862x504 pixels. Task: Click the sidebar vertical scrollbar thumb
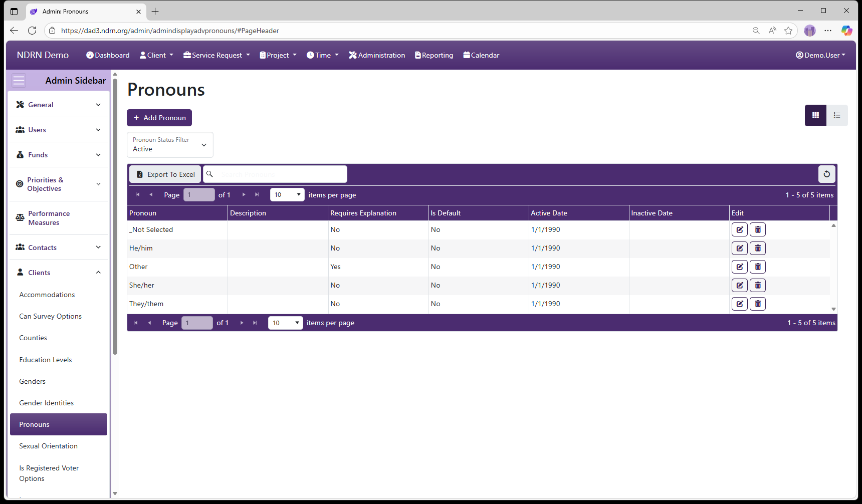pyautogui.click(x=115, y=215)
